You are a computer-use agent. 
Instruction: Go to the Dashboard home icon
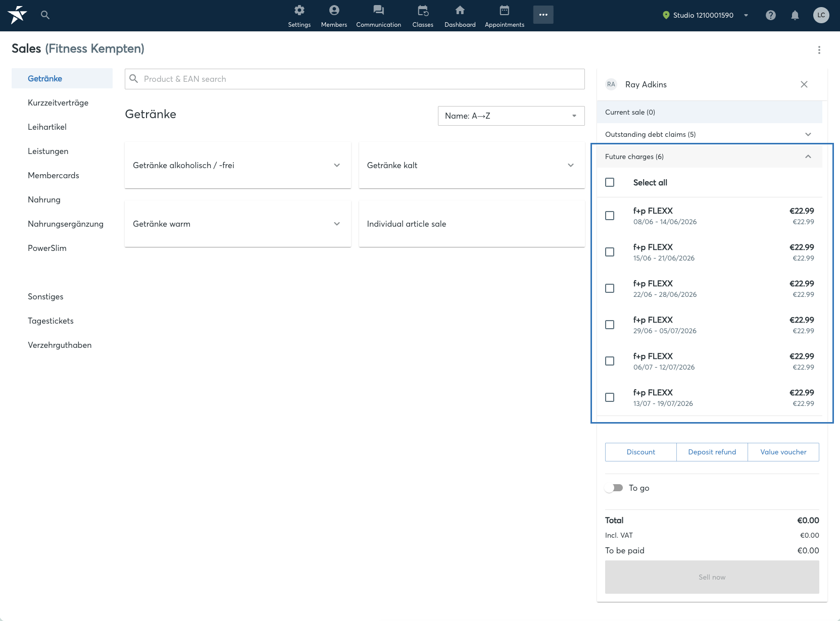pyautogui.click(x=460, y=11)
